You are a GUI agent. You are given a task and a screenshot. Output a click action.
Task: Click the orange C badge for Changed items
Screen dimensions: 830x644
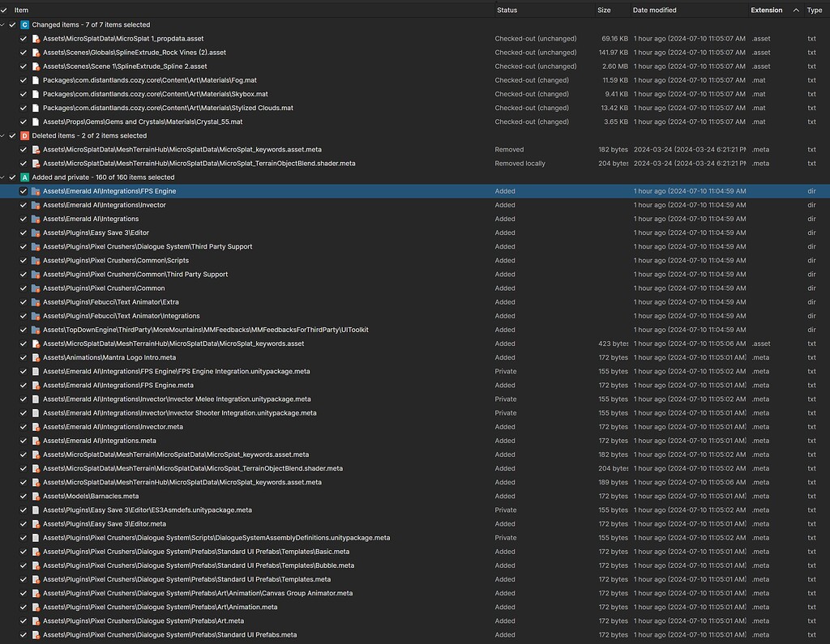pyautogui.click(x=24, y=24)
